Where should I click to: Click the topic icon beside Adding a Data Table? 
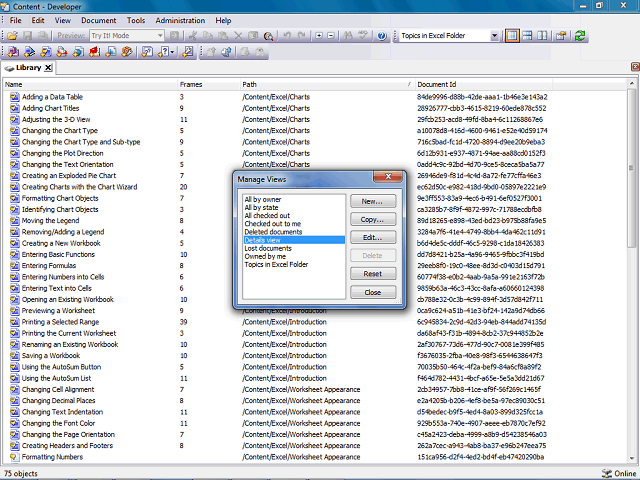(15, 97)
